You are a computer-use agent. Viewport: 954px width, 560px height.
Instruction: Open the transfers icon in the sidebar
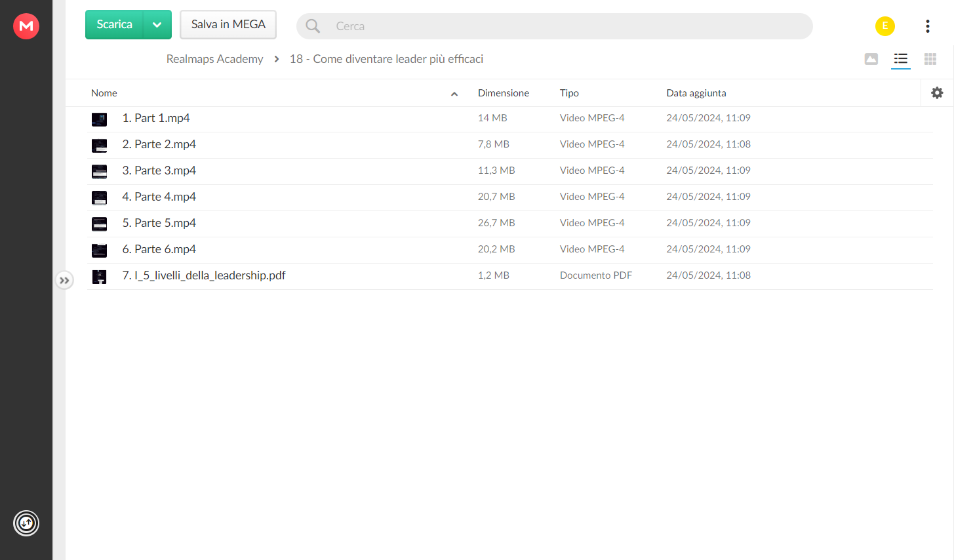click(x=26, y=523)
